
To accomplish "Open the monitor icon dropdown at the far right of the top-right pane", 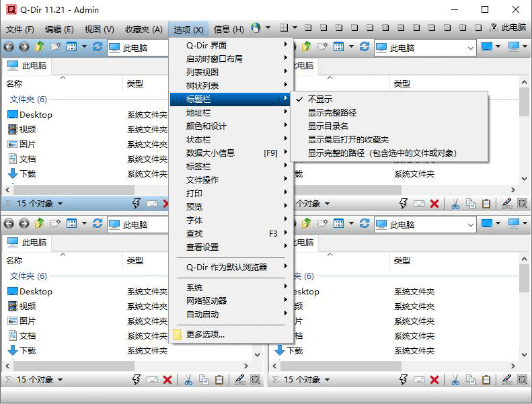I will pos(525,46).
